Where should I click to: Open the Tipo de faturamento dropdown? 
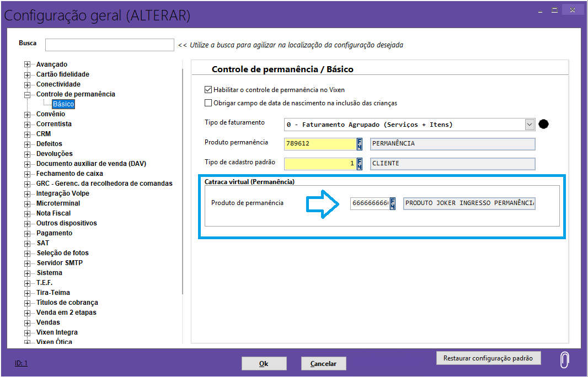click(x=530, y=125)
